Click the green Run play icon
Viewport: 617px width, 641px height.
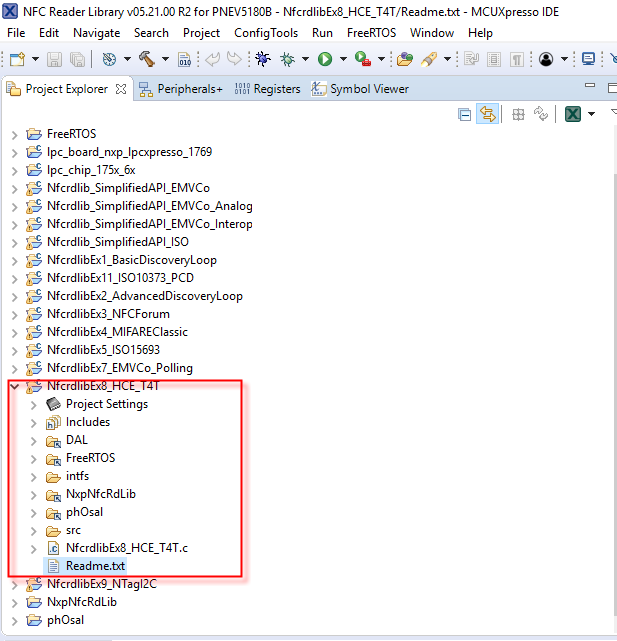point(325,60)
